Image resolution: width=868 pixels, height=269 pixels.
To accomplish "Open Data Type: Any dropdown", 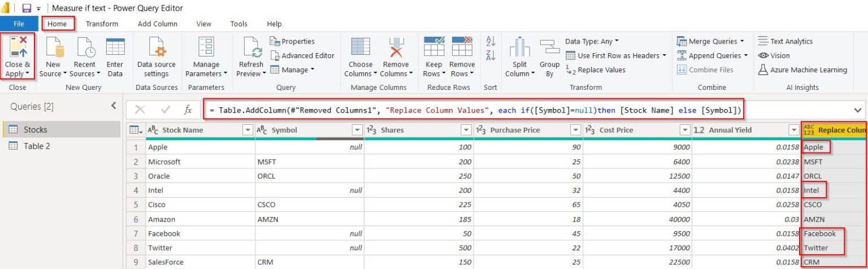I will click(x=592, y=41).
